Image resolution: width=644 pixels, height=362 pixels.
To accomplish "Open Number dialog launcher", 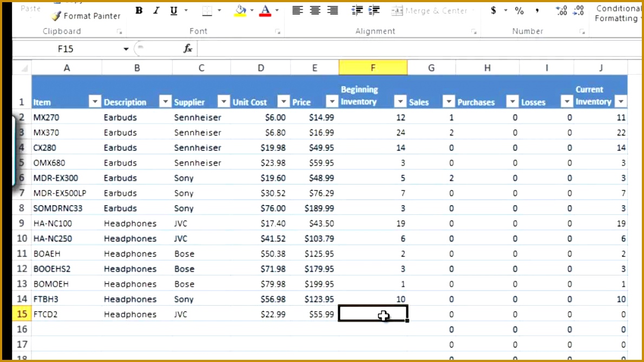I will pyautogui.click(x=582, y=31).
